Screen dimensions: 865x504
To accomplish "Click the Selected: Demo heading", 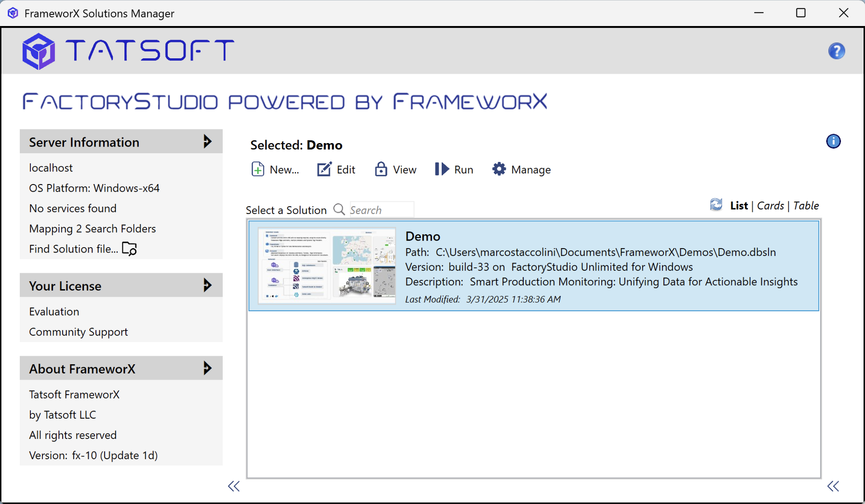I will 296,145.
